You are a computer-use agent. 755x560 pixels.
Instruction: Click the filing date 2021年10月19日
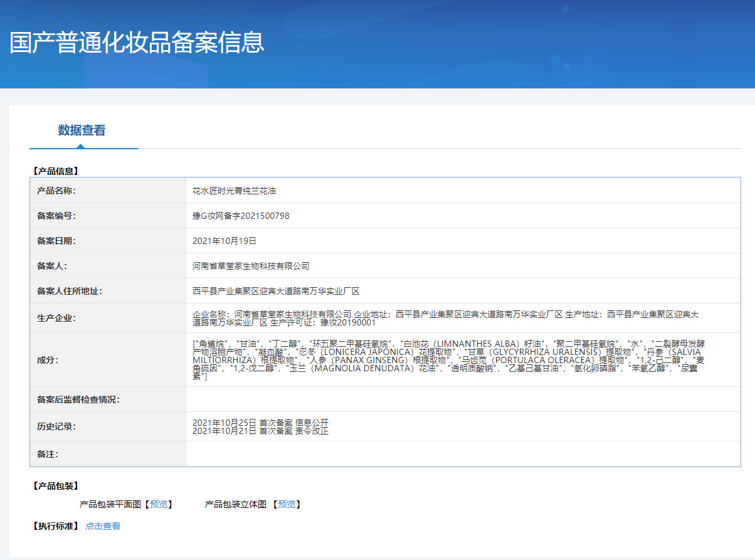(224, 241)
